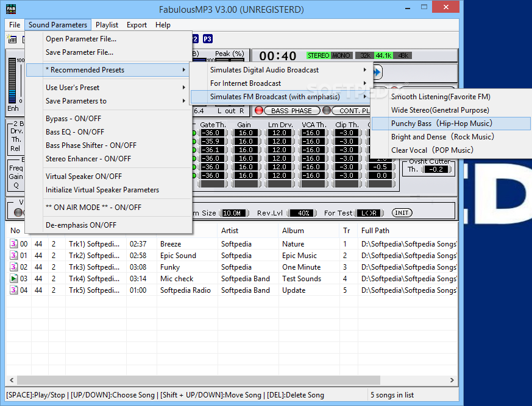
Task: Click the fast-forward arrow button
Action: point(378,72)
